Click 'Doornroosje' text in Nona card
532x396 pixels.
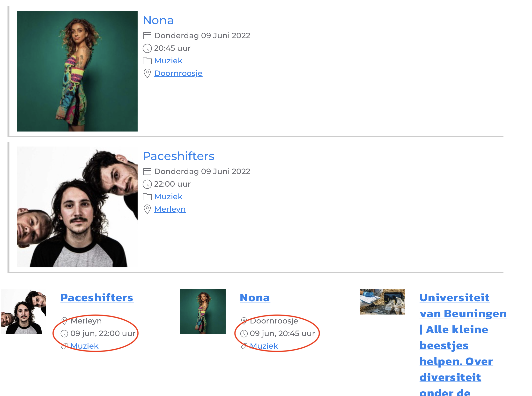coord(274,321)
